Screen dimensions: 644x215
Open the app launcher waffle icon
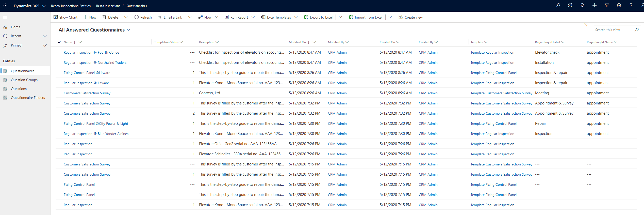5,6
